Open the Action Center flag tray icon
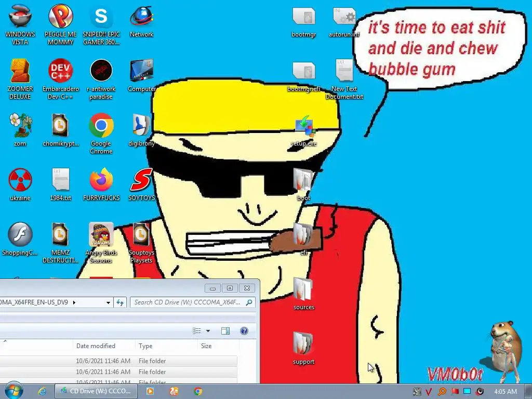The height and width of the screenshot is (399, 532). point(455,392)
